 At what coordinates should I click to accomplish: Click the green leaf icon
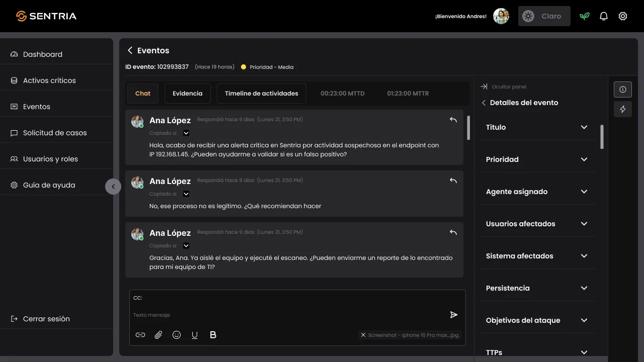click(x=584, y=16)
